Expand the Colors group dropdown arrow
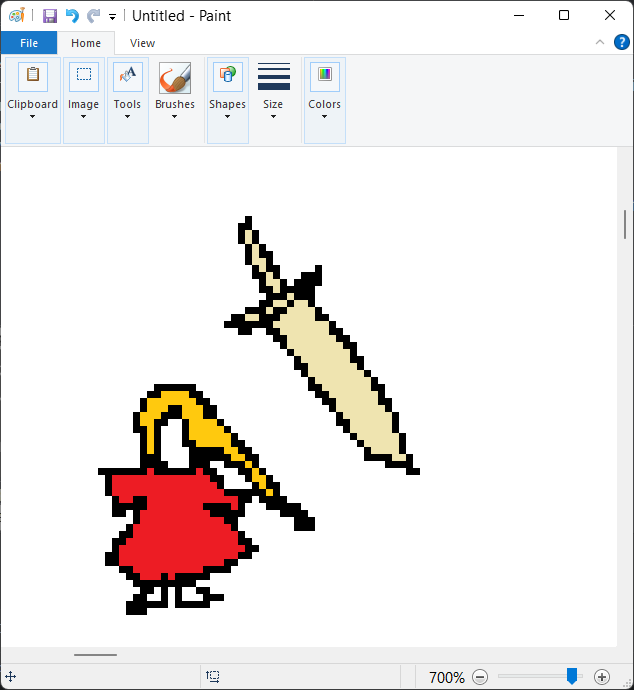634x690 pixels. (x=325, y=117)
